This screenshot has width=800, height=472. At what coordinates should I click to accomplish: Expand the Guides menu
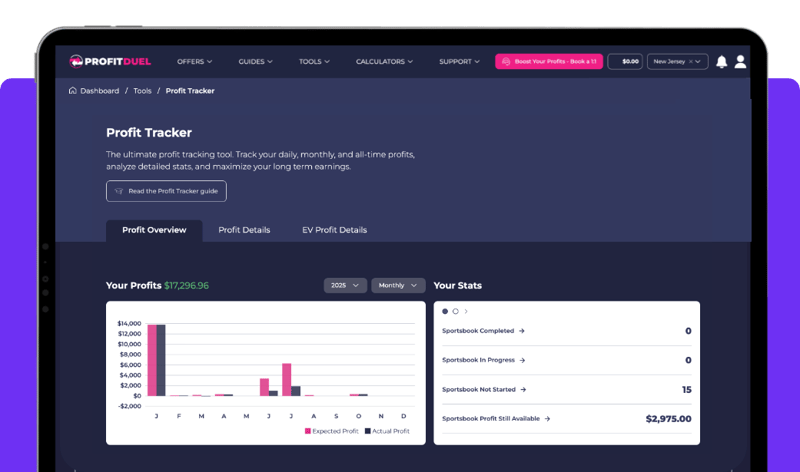point(255,62)
